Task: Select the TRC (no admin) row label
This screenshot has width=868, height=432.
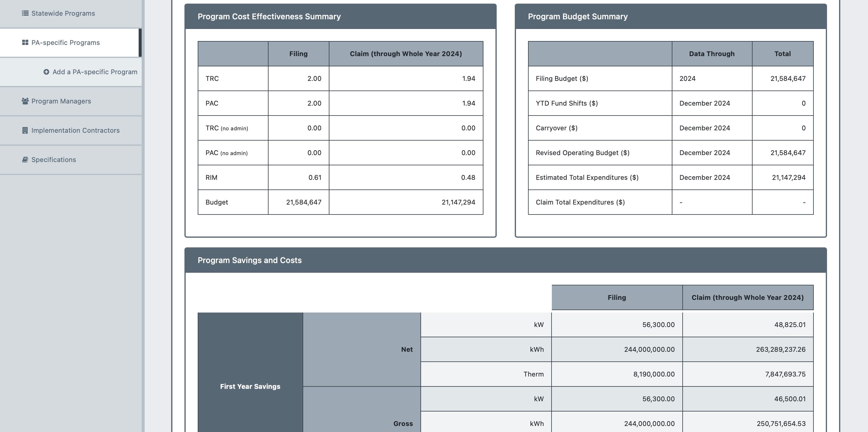Action: pos(226,128)
